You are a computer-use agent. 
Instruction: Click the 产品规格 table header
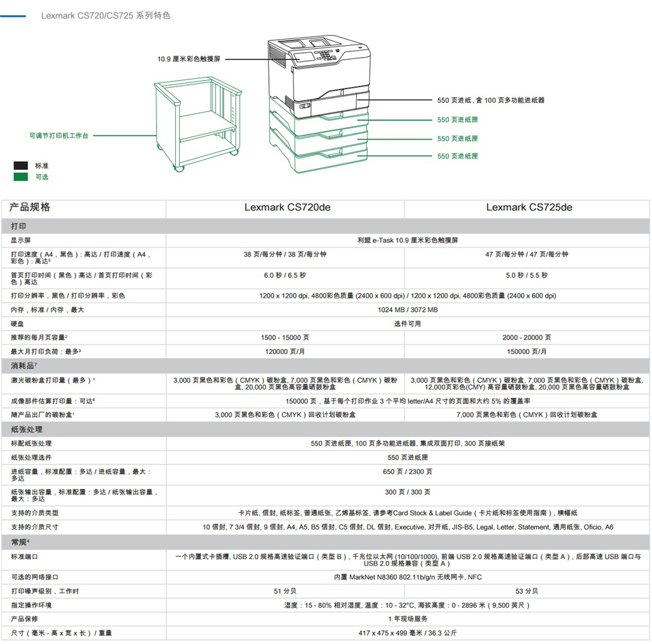[30, 207]
